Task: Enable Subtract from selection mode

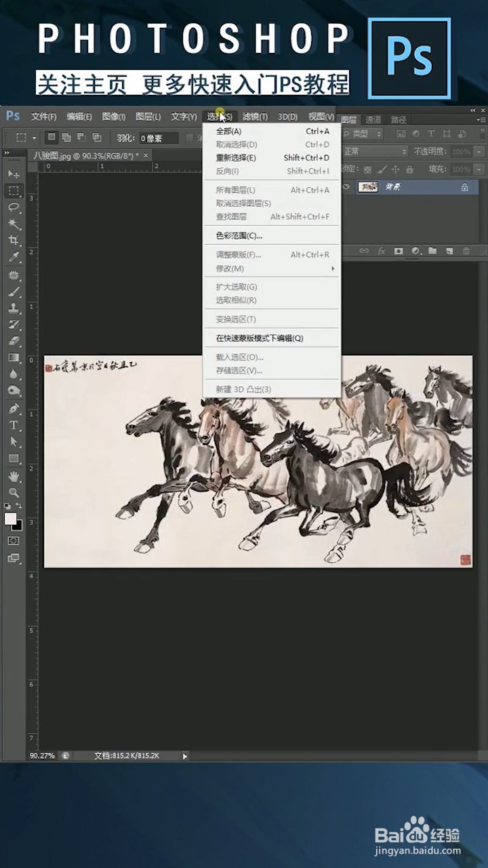Action: click(81, 137)
